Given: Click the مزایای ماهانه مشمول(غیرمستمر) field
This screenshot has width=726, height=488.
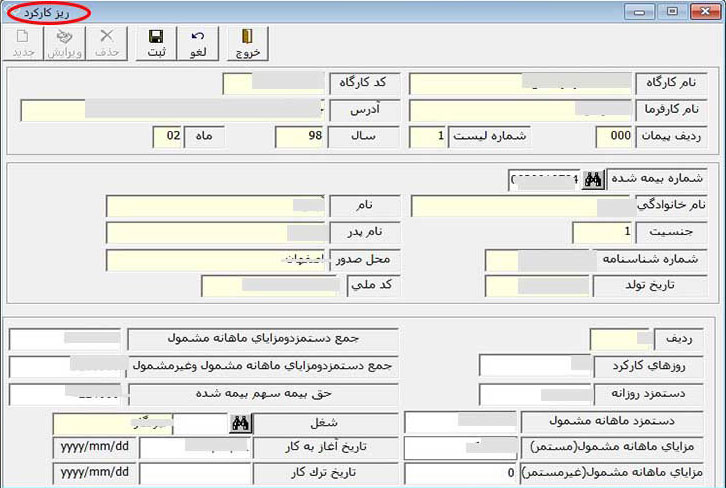Looking at the screenshot, I should (x=460, y=472).
